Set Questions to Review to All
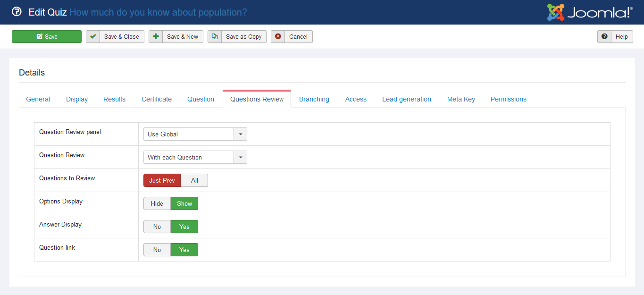Viewport: 644px width, 295px height. click(x=194, y=180)
